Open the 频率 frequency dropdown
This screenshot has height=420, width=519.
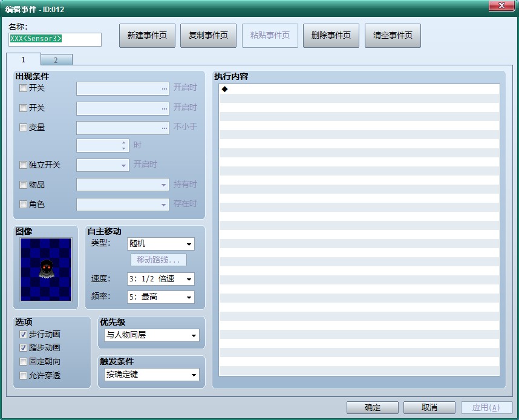click(x=160, y=297)
